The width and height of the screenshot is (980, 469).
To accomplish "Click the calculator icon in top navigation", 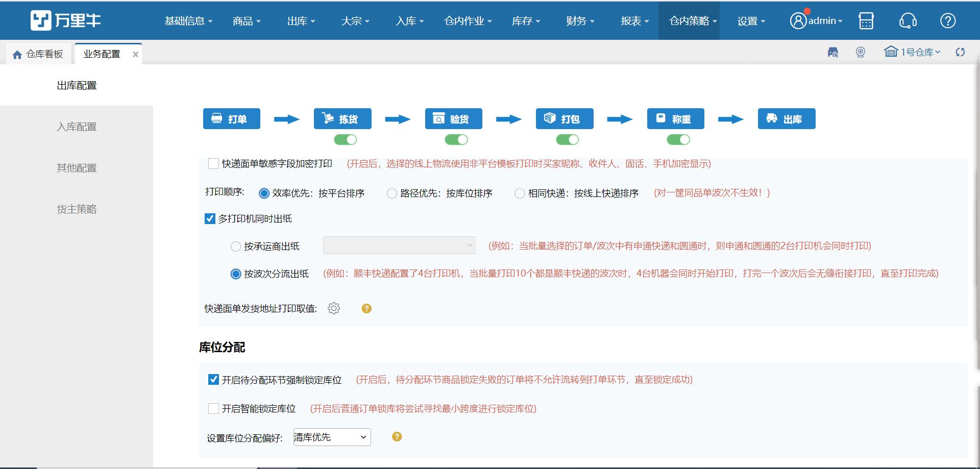I will [x=866, y=20].
